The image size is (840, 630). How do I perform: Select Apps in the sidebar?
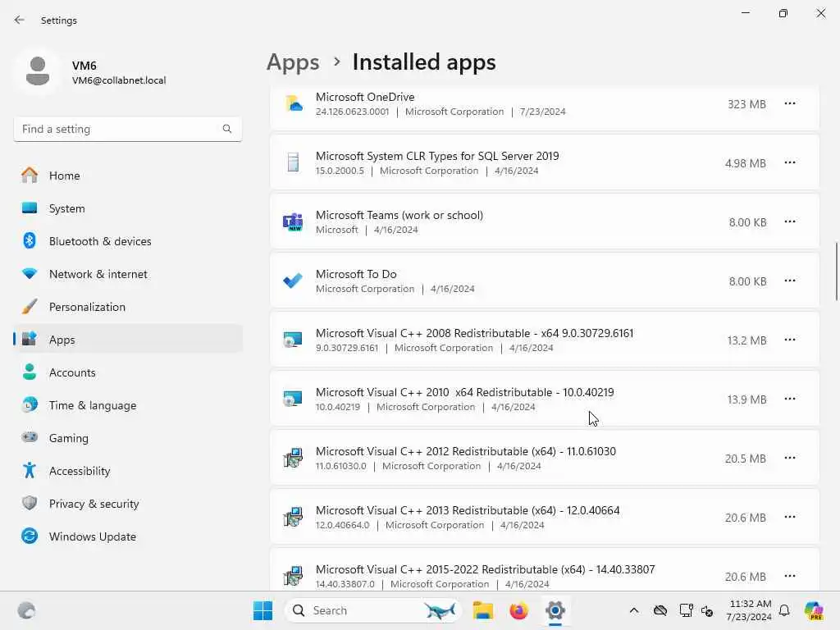[127, 340]
